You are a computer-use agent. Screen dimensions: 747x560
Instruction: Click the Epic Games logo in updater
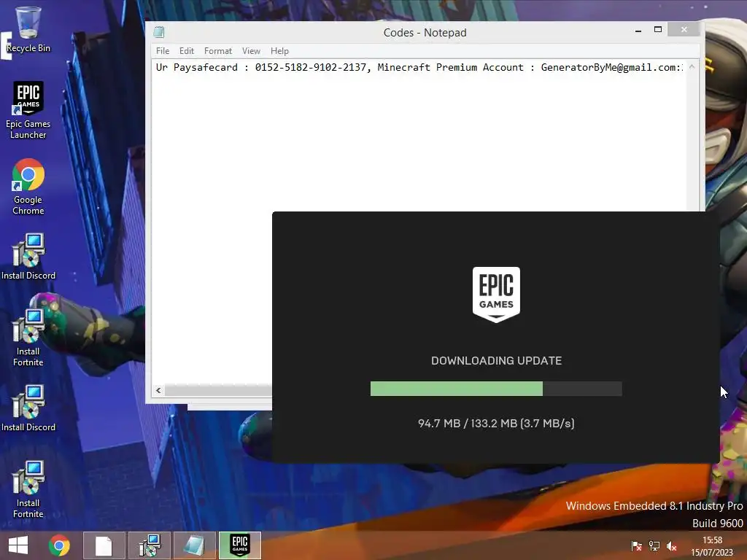(496, 295)
